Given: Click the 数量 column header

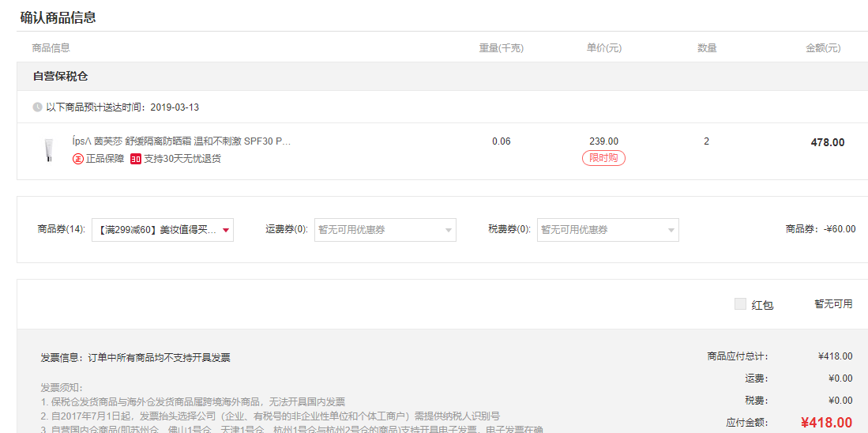Looking at the screenshot, I should click(x=707, y=48).
